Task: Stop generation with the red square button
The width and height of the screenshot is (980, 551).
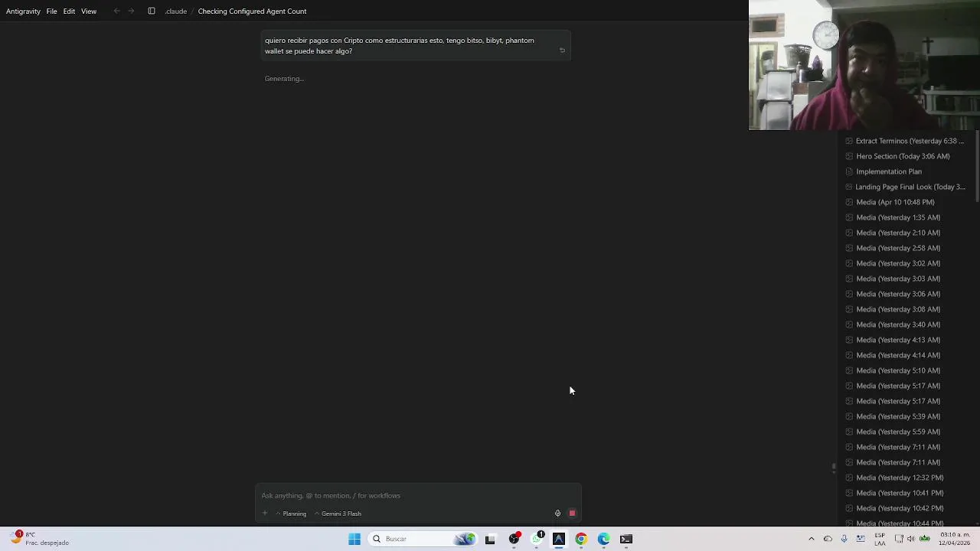Action: pyautogui.click(x=572, y=514)
